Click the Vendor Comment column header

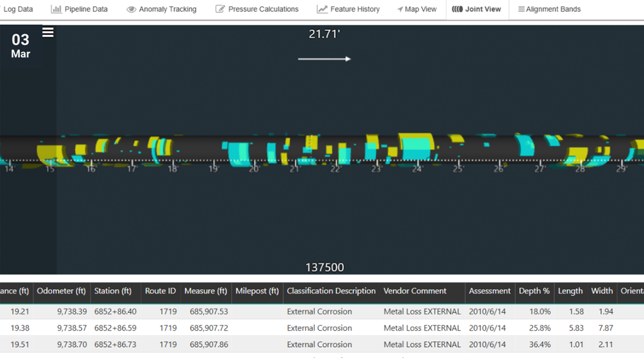point(415,291)
